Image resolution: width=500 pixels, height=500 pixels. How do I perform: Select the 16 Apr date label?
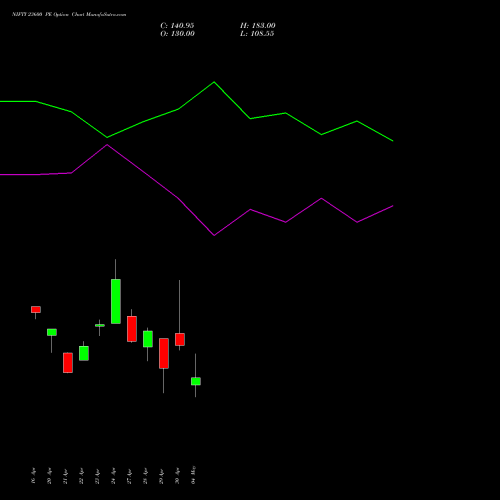(33, 476)
